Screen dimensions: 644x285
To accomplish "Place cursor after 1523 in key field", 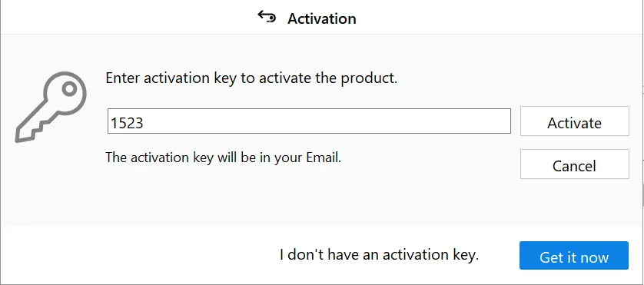I will (x=144, y=122).
